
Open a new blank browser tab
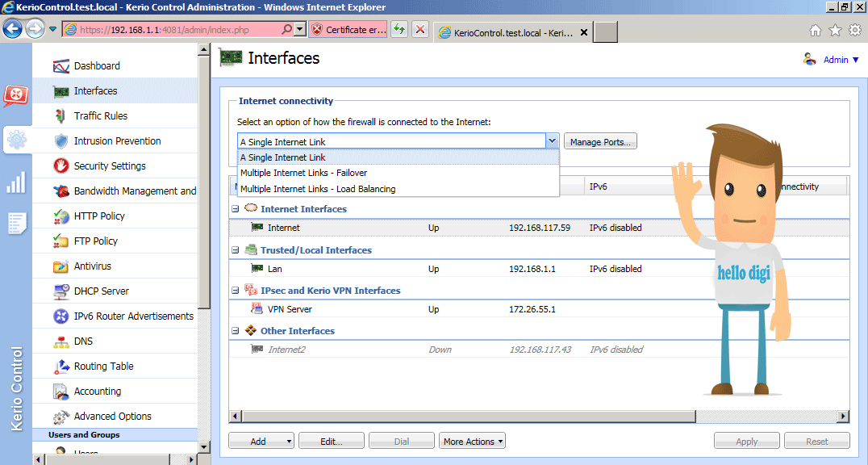click(605, 32)
